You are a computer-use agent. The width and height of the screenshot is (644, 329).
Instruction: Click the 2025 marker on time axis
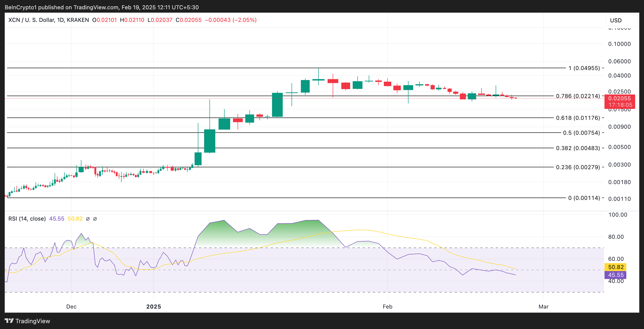tap(153, 306)
